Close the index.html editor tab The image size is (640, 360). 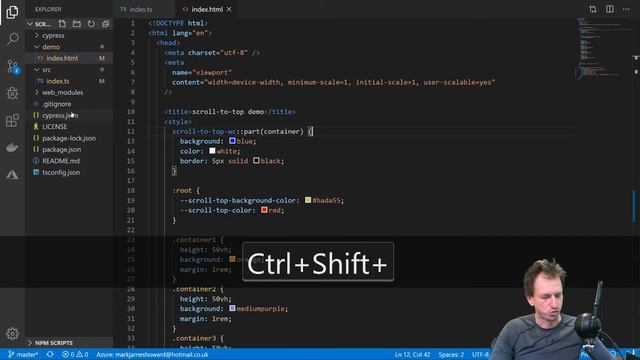tap(229, 9)
